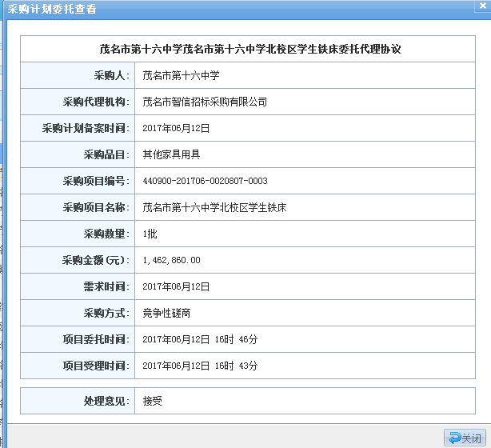Click the 需求时间 date value
Image resolution: width=491 pixels, height=448 pixels.
(175, 286)
